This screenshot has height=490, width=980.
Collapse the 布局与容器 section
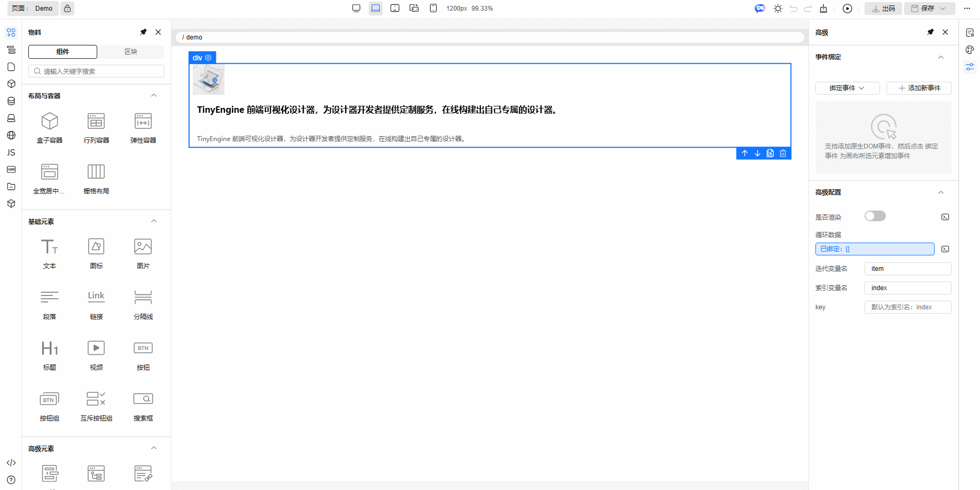[x=154, y=96]
